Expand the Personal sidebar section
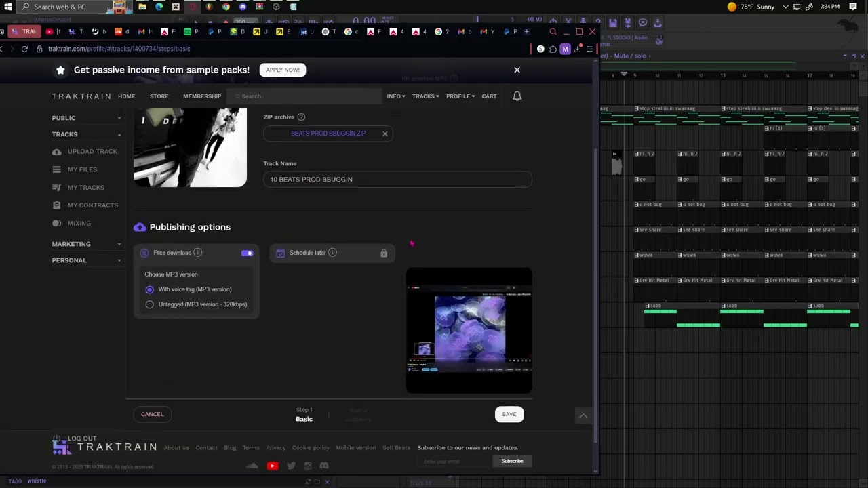Image resolution: width=868 pixels, height=488 pixels. click(87, 260)
